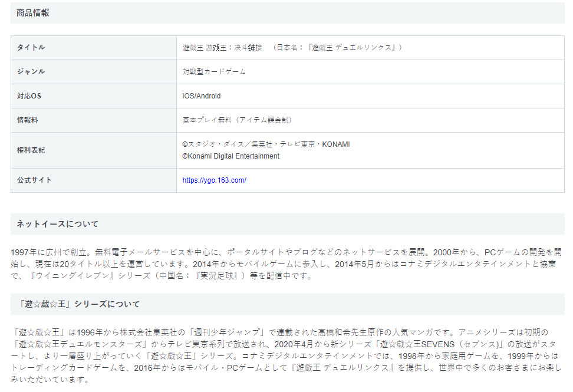Open the ygo.163.com official site link
Screen dimensions: 573x392
pos(214,180)
